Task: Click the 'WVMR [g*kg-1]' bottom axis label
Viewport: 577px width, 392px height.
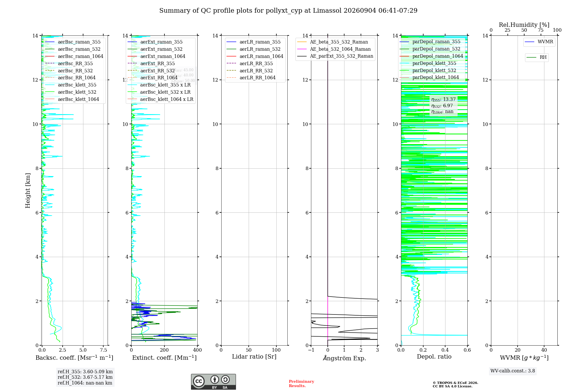Action: [x=524, y=358]
